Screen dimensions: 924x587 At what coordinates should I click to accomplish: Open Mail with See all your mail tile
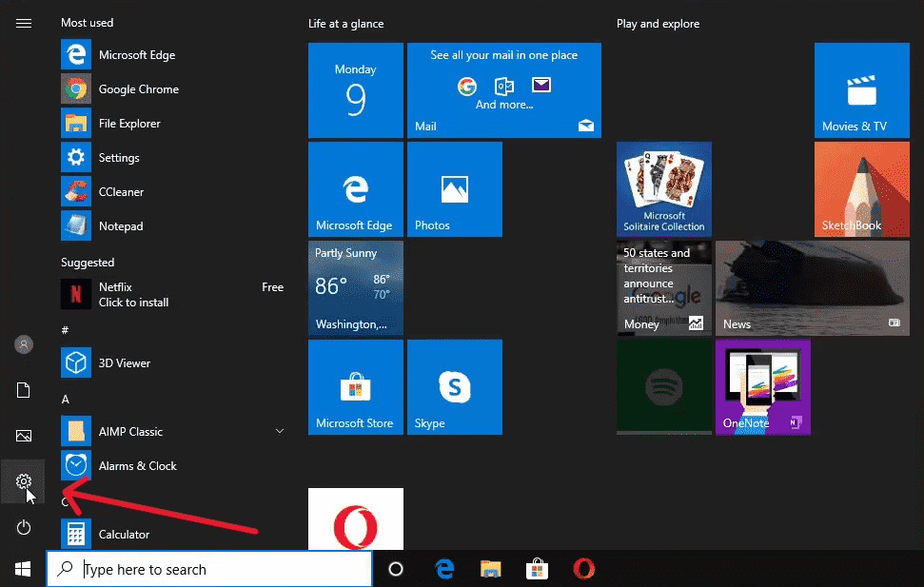tap(503, 89)
